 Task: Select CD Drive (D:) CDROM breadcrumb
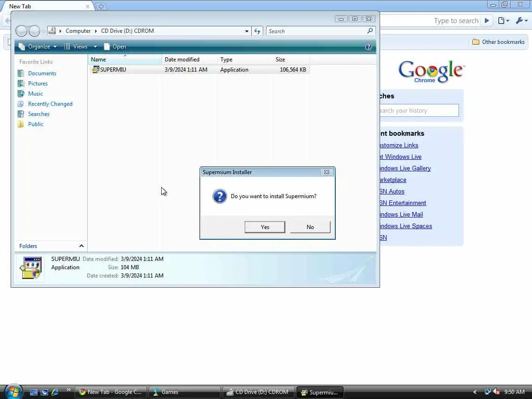127,31
